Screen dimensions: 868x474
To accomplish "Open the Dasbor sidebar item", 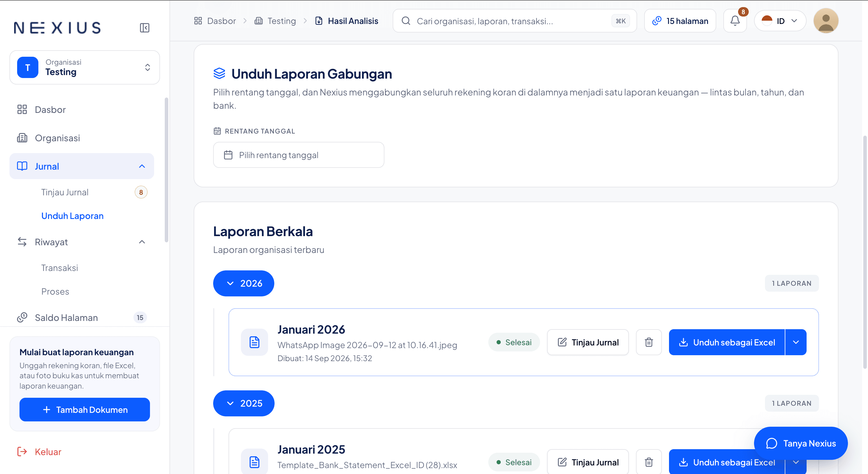I will 81,110.
